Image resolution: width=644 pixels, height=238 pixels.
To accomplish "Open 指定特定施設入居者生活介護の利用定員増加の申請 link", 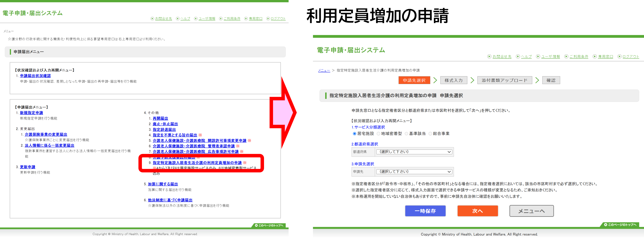I will point(197,163).
